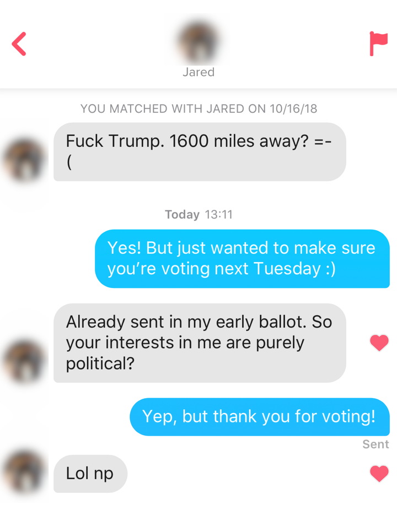Screen dimensions: 397x532
Task: Tap avatar beside 'Fuck Trump' message
Action: coord(25,160)
